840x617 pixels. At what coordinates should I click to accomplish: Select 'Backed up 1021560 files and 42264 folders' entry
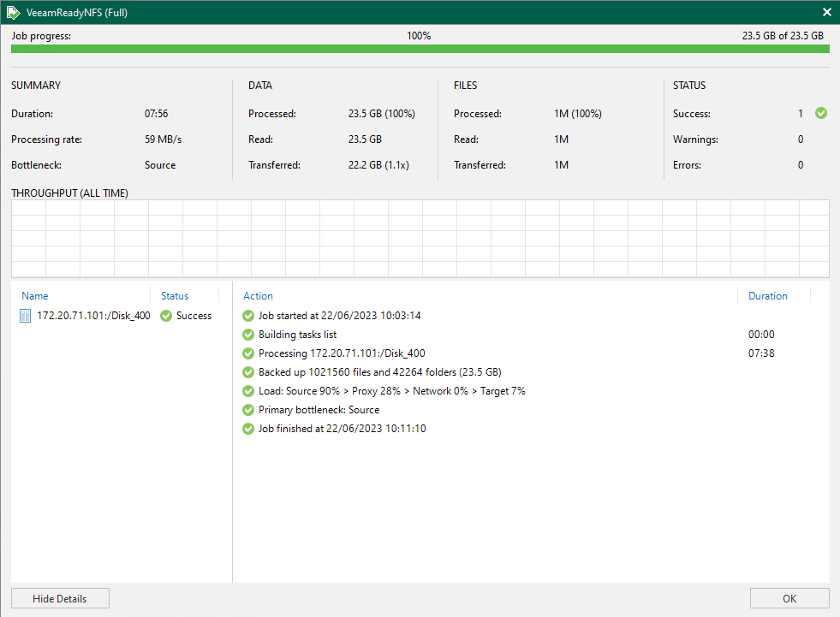(x=380, y=371)
